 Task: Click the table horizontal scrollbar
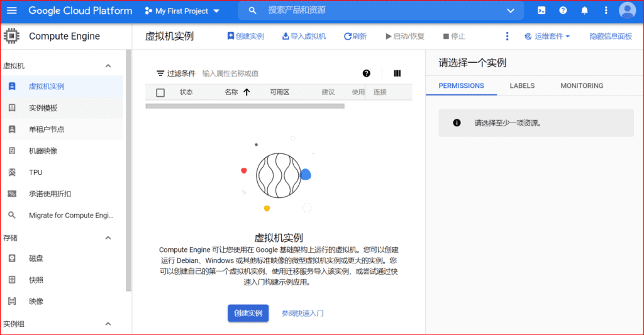tap(245, 106)
